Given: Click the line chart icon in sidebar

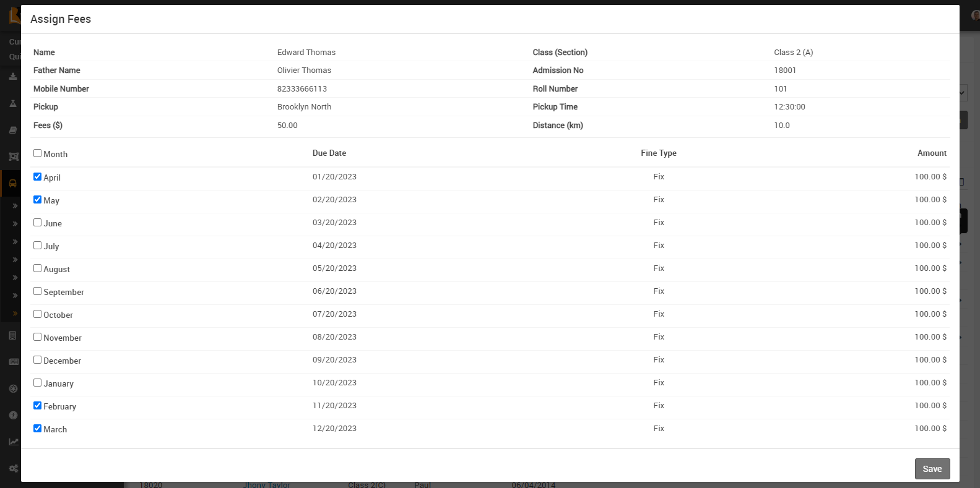Looking at the screenshot, I should pos(13,442).
